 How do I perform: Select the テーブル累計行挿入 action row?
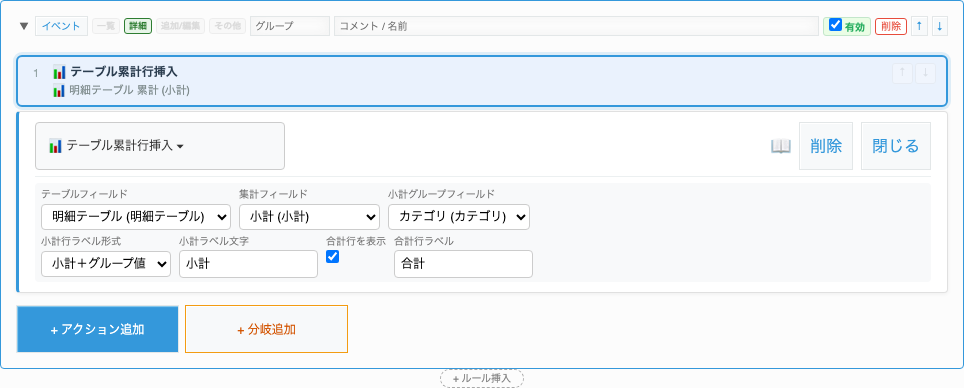click(481, 81)
